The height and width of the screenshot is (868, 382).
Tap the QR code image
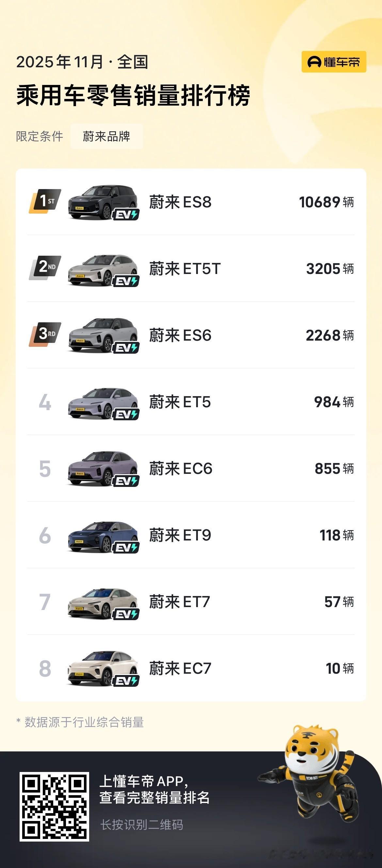tap(54, 807)
